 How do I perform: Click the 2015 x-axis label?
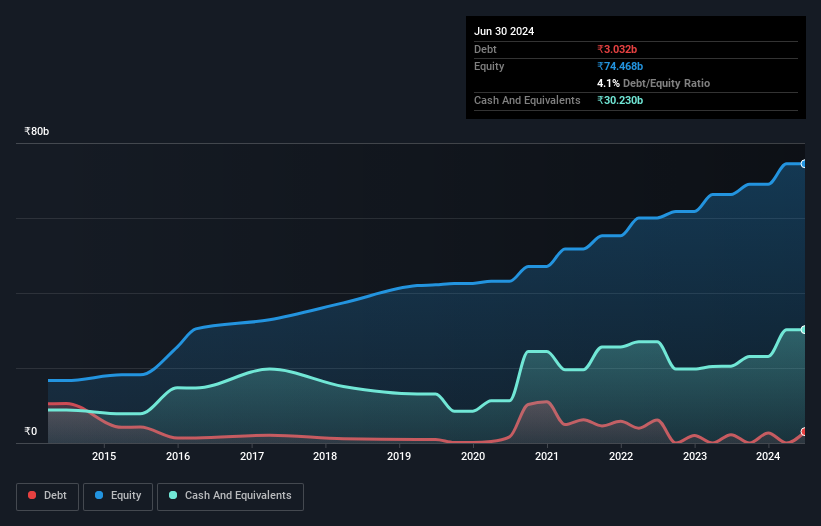pos(104,456)
